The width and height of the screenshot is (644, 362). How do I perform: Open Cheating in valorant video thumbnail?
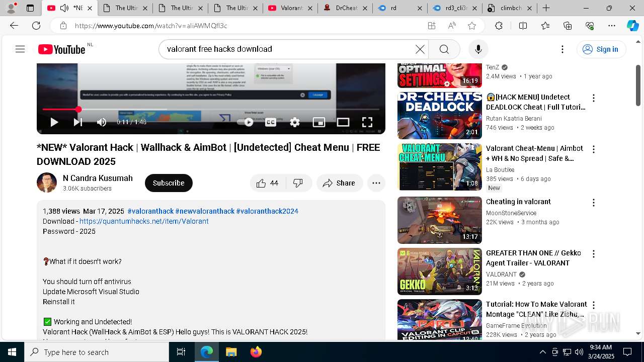[x=440, y=220]
